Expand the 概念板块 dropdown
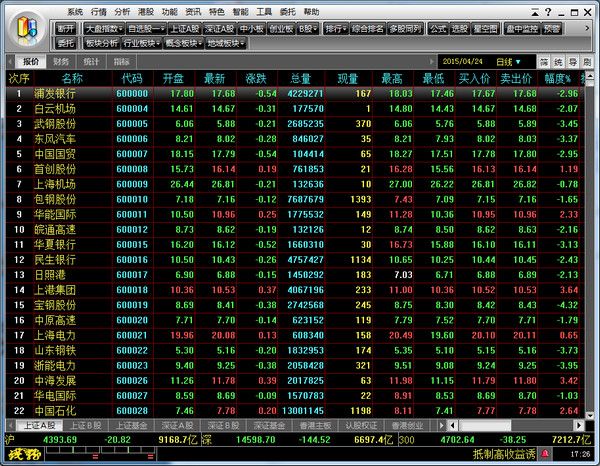 [x=183, y=43]
